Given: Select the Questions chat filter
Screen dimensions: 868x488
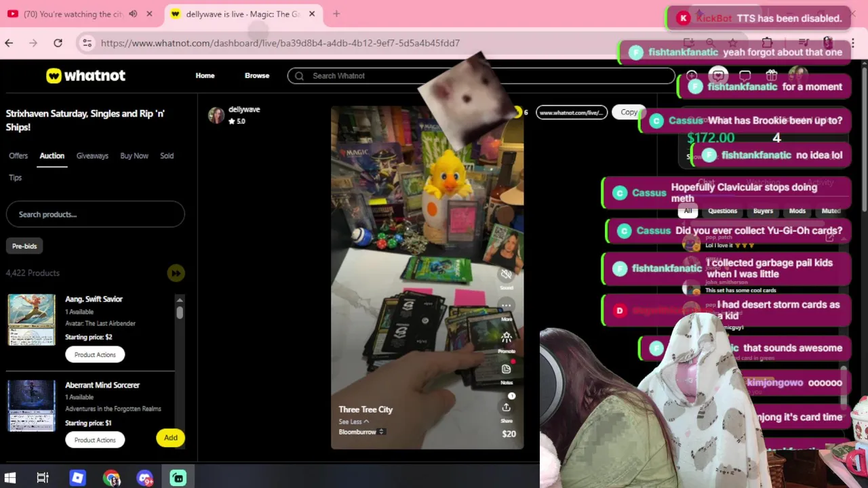Looking at the screenshot, I should pyautogui.click(x=722, y=211).
